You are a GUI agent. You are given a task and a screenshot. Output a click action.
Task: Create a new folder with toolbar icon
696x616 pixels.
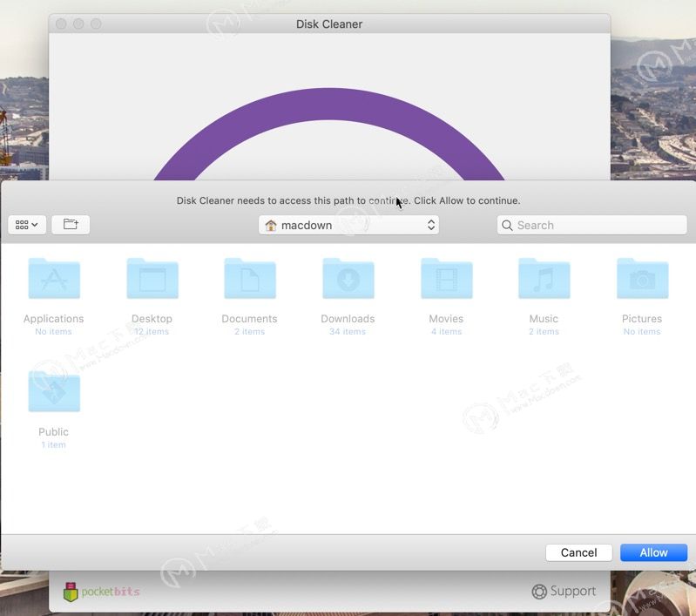71,224
